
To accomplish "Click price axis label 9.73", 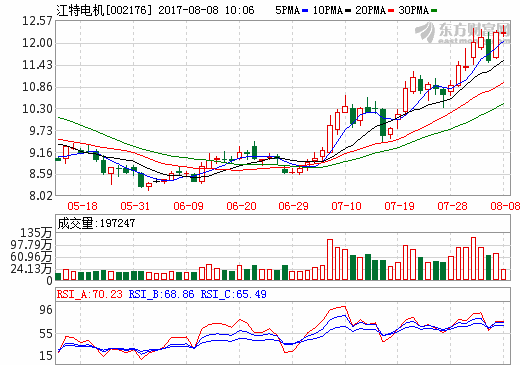I will (x=41, y=131).
